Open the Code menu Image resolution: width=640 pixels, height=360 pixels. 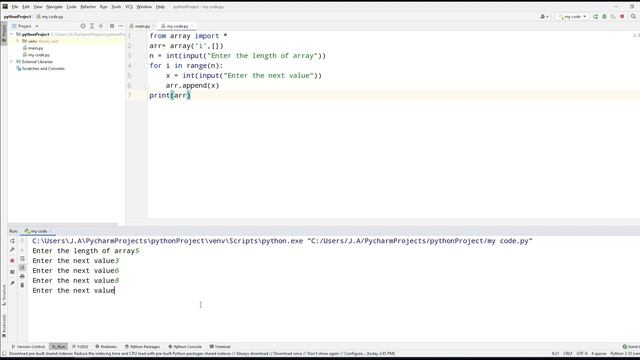(x=71, y=7)
